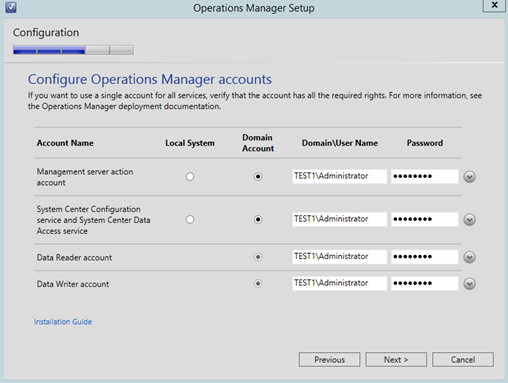Screen dimensions: 508x383
Task: Proceed with the Next button
Action: (396, 360)
